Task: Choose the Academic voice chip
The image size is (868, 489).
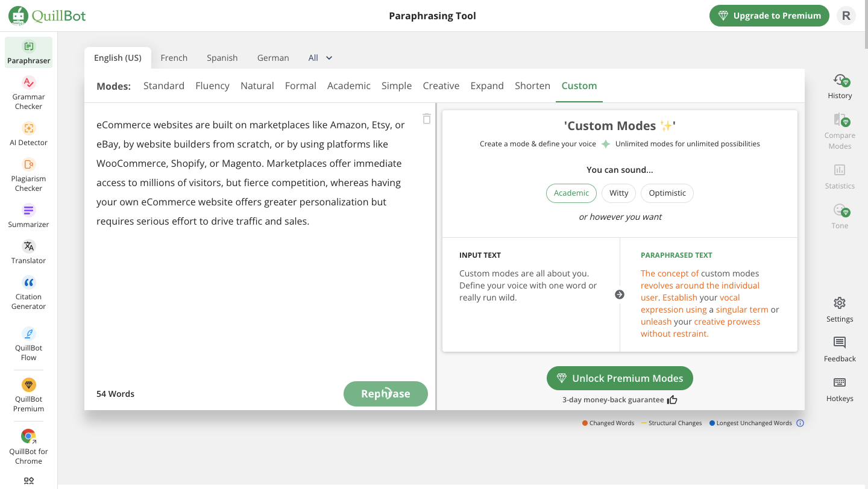Action: pos(571,193)
